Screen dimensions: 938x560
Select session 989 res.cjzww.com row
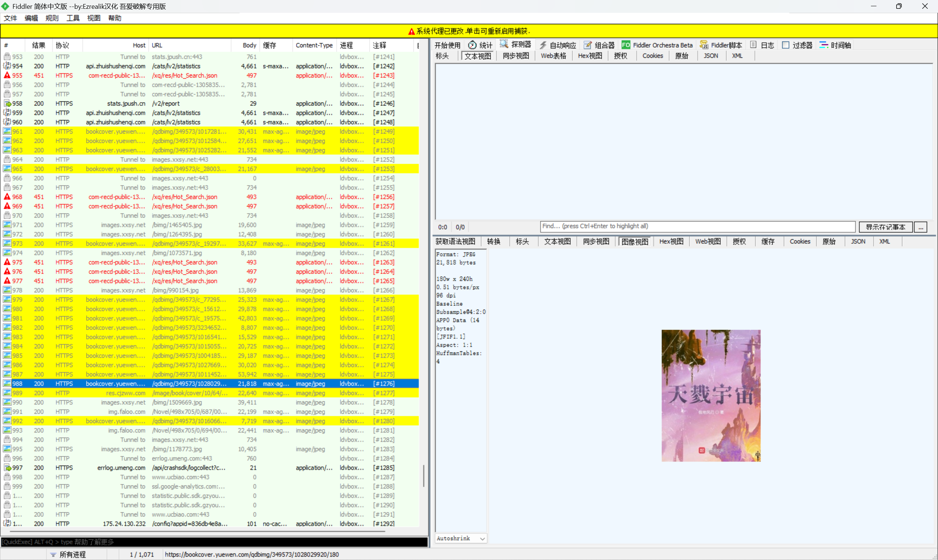click(210, 393)
